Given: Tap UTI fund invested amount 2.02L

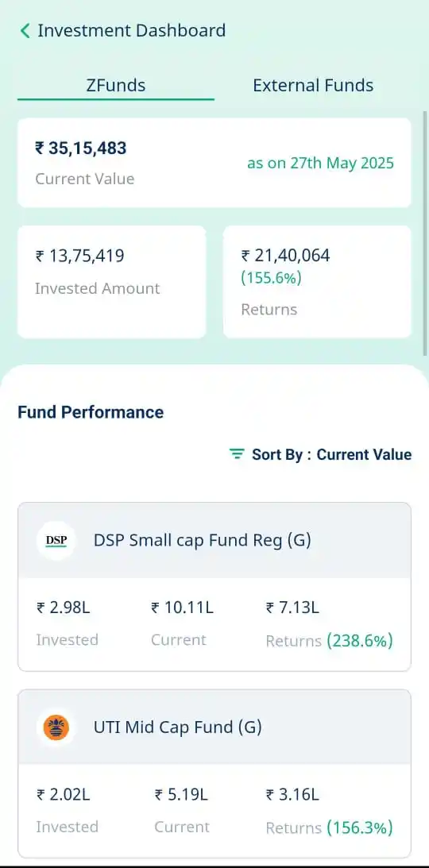Looking at the screenshot, I should (63, 795).
